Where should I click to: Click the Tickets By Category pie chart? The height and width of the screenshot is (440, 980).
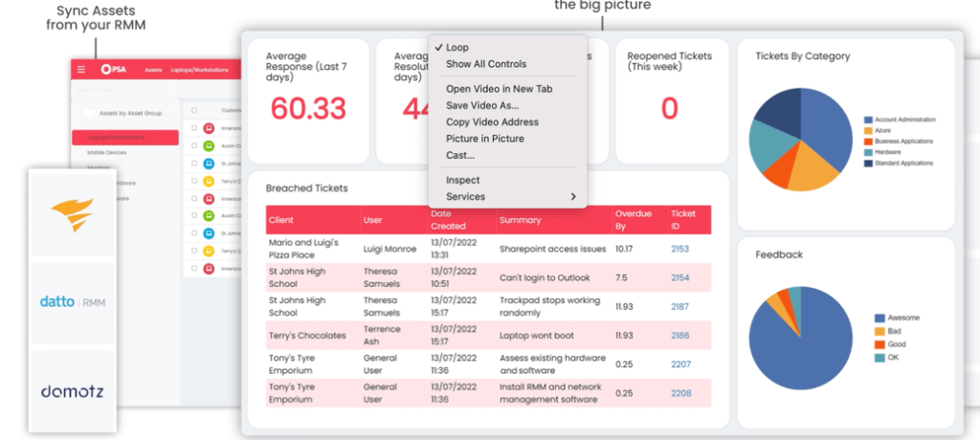pos(801,140)
